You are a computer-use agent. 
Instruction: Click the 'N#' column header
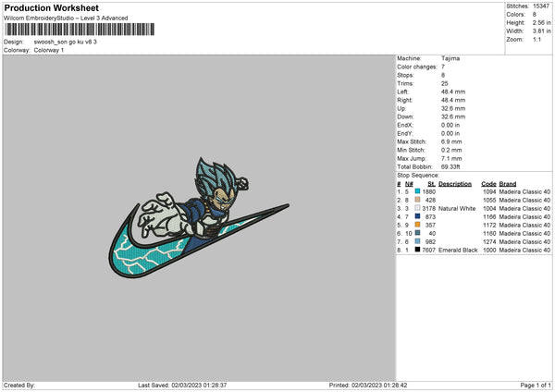coord(409,184)
